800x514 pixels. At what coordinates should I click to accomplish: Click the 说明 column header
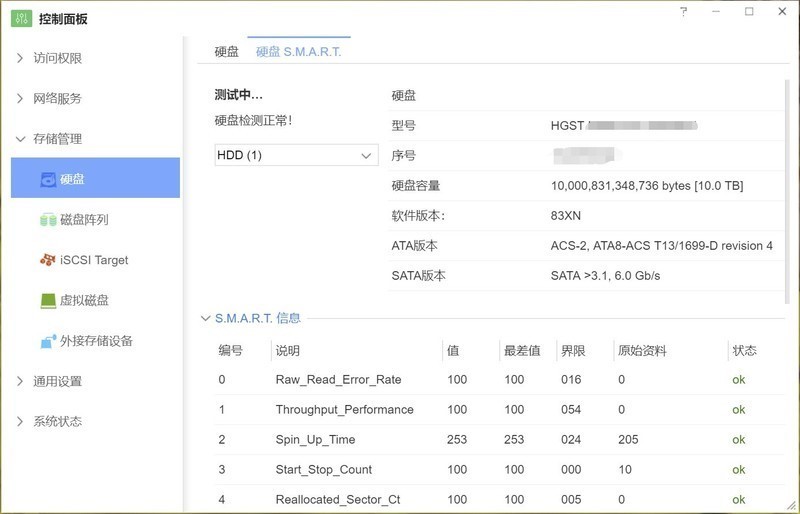coord(288,351)
